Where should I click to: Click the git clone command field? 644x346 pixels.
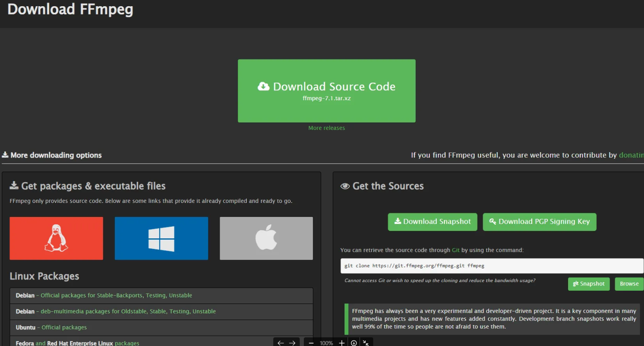click(x=492, y=266)
